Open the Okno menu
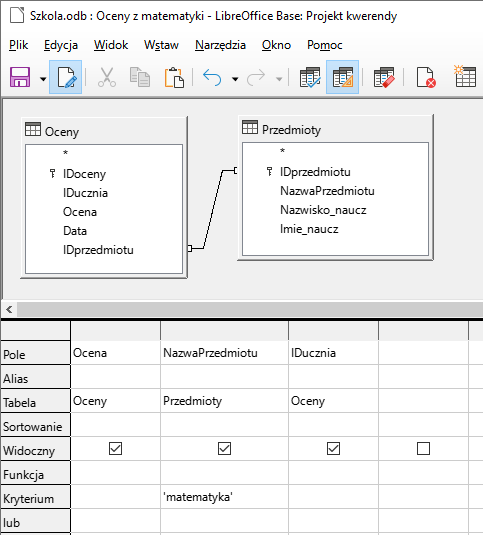The height and width of the screenshot is (535, 483). click(x=276, y=45)
